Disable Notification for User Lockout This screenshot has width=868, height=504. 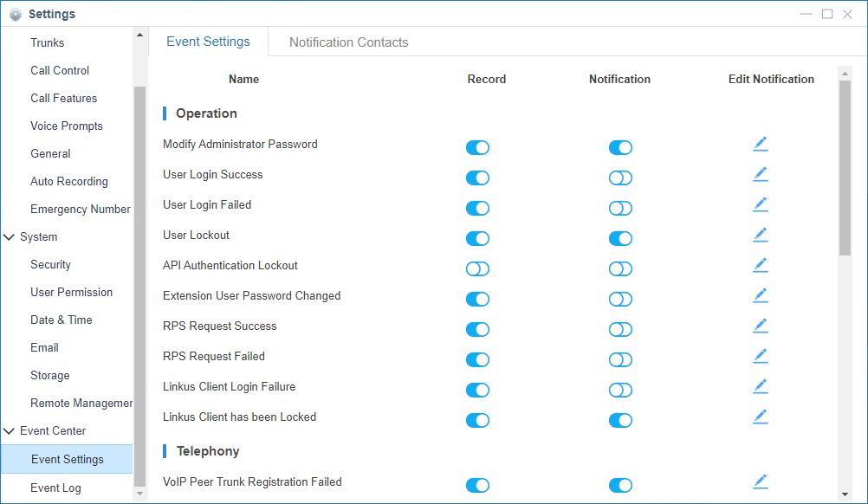tap(620, 239)
